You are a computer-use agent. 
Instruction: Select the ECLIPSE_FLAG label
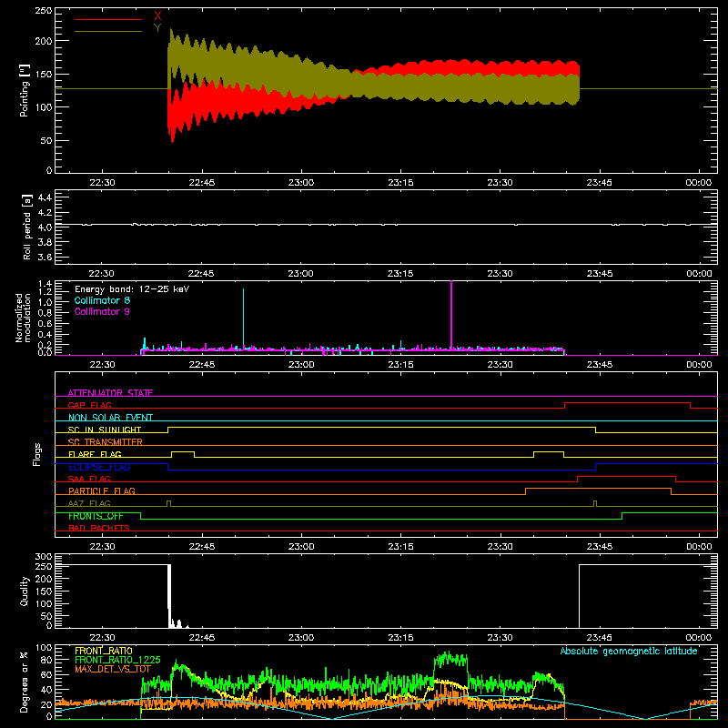[99, 467]
